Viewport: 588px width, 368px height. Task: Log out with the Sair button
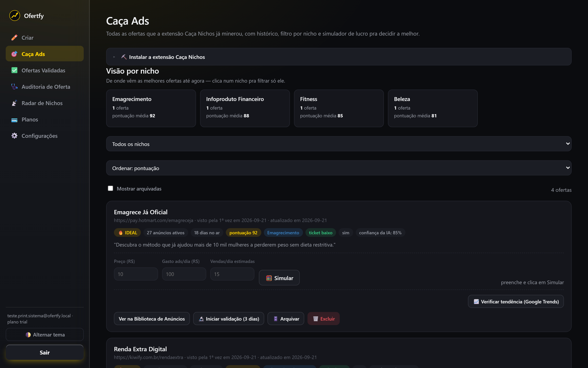(45, 352)
